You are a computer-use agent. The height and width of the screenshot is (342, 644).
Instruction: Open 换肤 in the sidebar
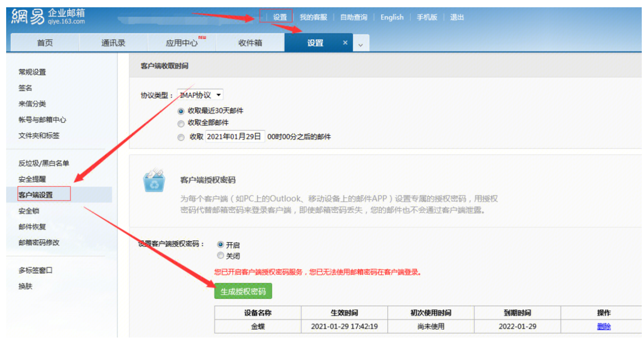point(25,286)
